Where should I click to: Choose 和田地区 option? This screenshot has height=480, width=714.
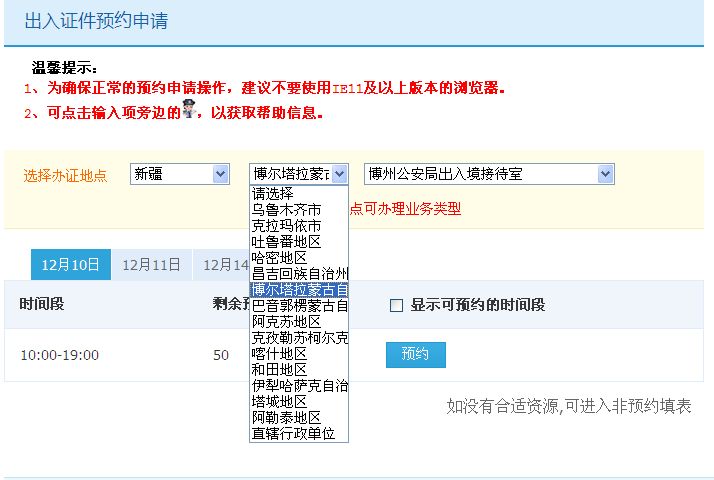coord(279,370)
